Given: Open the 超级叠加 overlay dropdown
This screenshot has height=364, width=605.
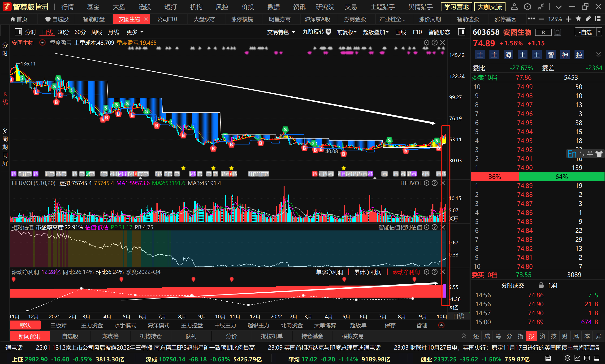Looking at the screenshot, I should point(376,32).
